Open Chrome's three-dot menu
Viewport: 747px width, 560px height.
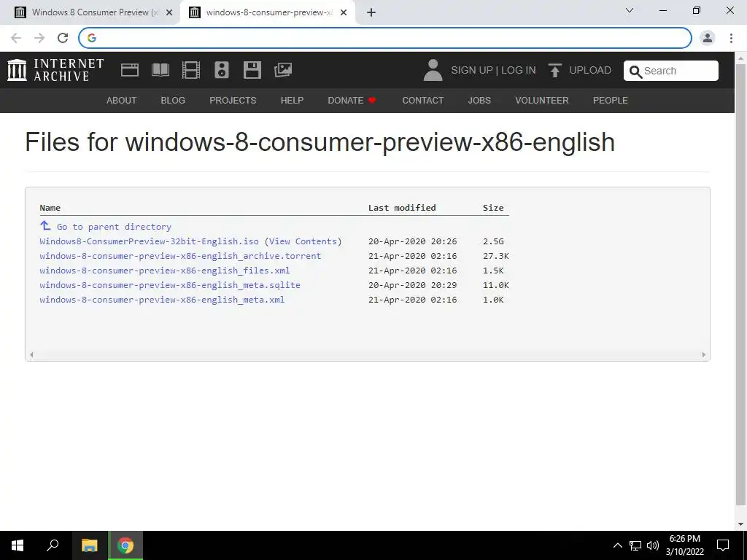pyautogui.click(x=731, y=38)
